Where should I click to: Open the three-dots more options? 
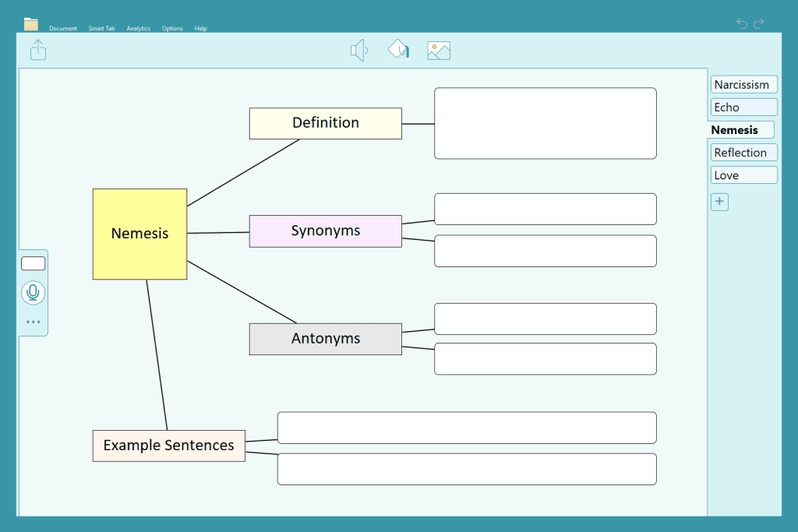tap(33, 322)
